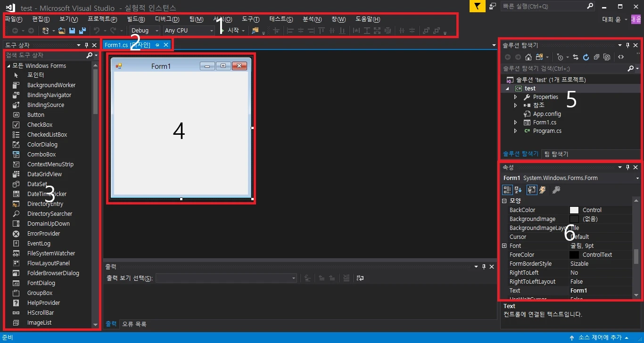Click the Open File folder icon
Screen dimensions: 644x343
click(62, 31)
